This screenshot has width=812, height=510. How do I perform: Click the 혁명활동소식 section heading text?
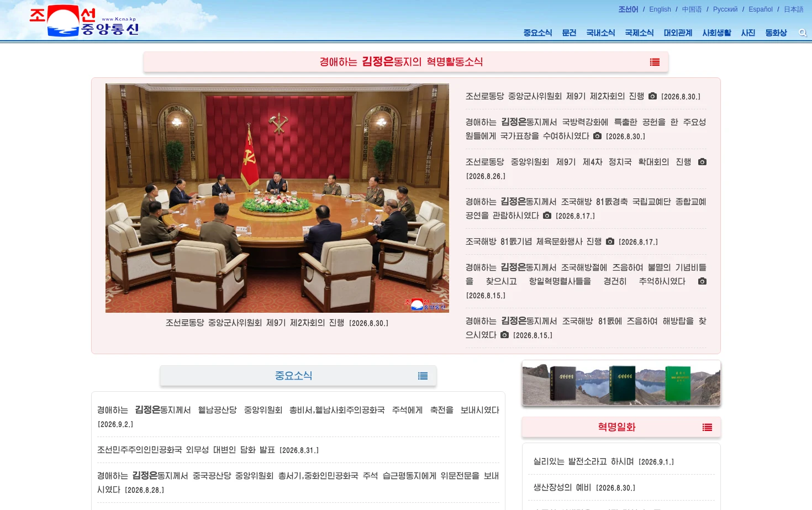401,62
